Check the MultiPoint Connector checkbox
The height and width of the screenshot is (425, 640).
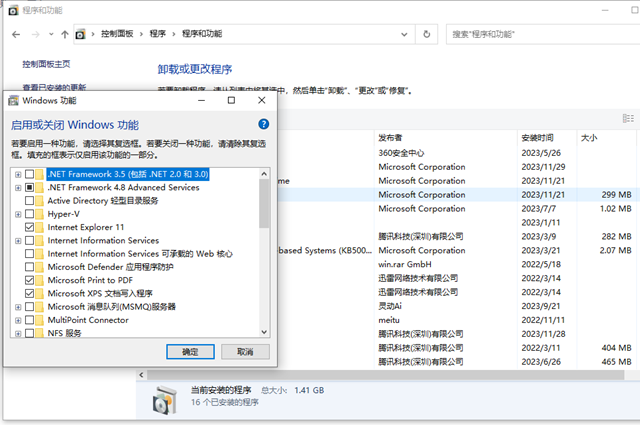coord(29,320)
